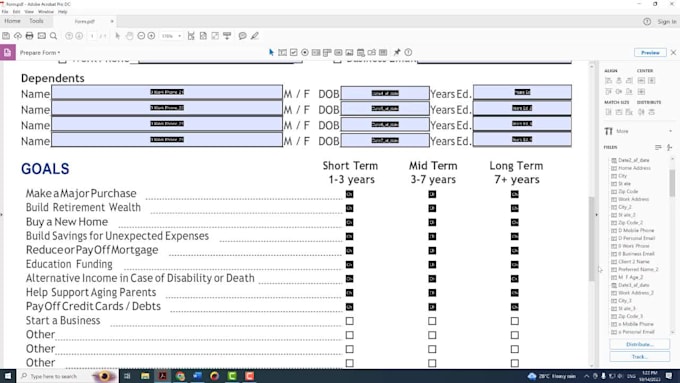Click the form help info icon
Viewport: 680px width, 383px height.
point(408,52)
